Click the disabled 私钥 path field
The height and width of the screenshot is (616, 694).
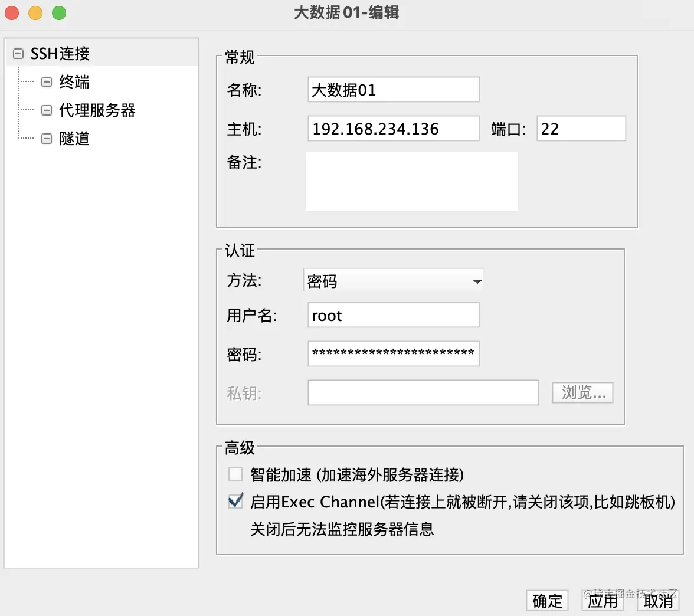[423, 392]
